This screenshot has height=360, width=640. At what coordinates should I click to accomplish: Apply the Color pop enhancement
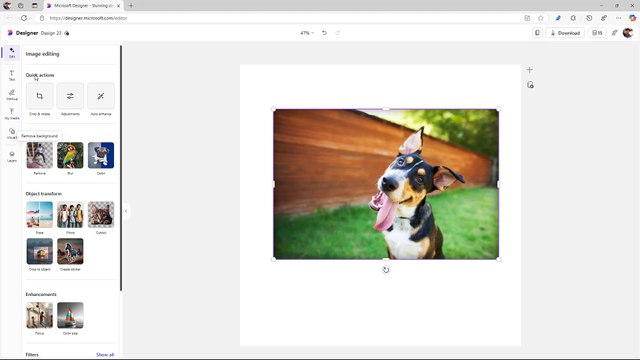(x=70, y=315)
